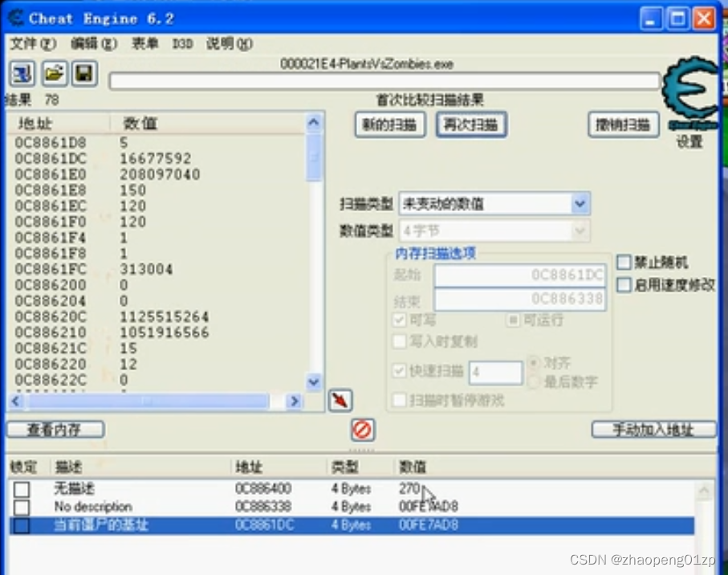Select the No description table entry
This screenshot has width=728, height=575.
pos(352,507)
